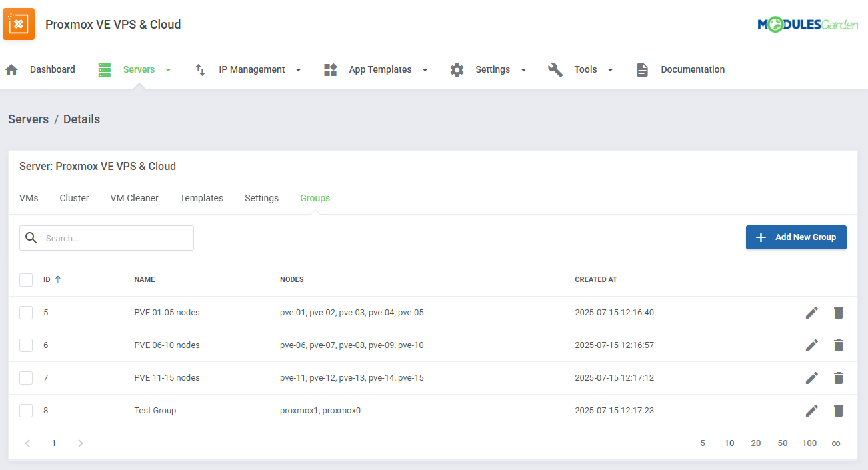Image resolution: width=868 pixels, height=470 pixels.
Task: Switch to the Cluster tab
Action: [74, 198]
